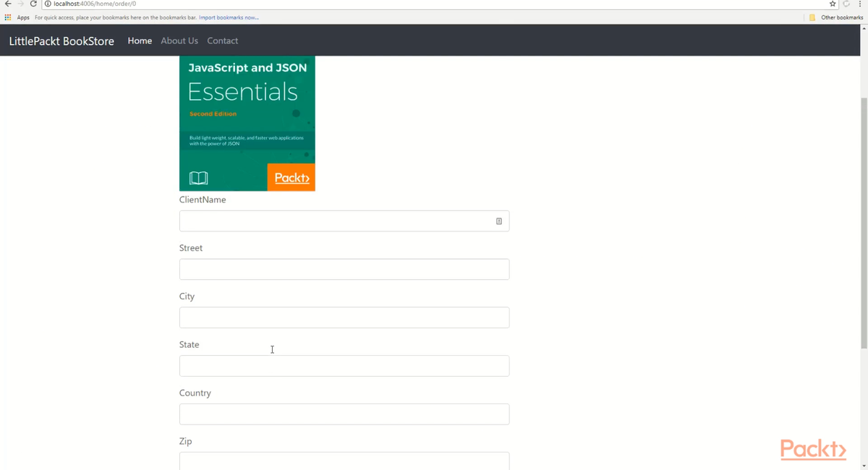Click the autofill icon in ClientName field
Viewport: 868px width, 470px height.
[499, 221]
